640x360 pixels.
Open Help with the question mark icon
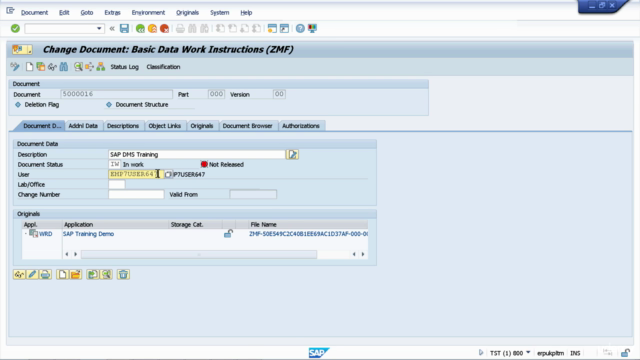click(300, 28)
